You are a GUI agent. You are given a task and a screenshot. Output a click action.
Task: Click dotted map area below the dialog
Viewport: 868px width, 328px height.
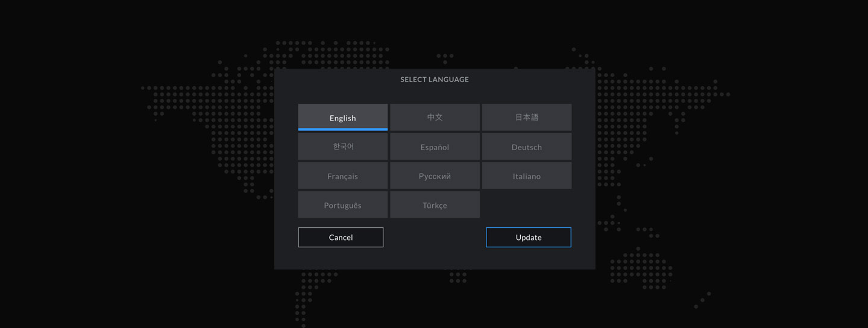pos(458,277)
